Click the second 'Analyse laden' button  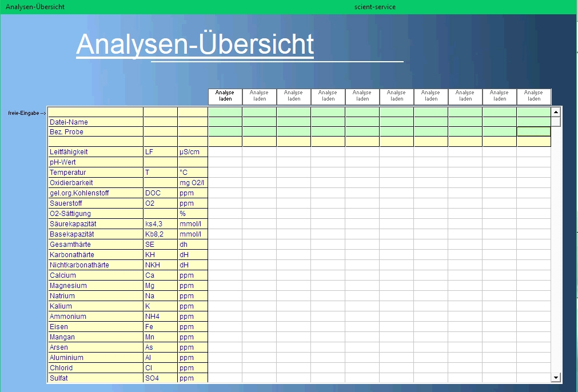pos(260,97)
